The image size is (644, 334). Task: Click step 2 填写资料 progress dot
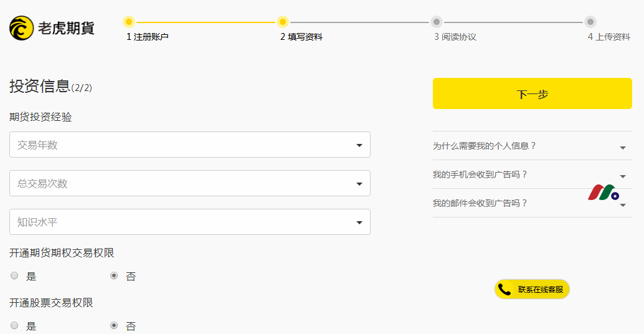coord(283,22)
